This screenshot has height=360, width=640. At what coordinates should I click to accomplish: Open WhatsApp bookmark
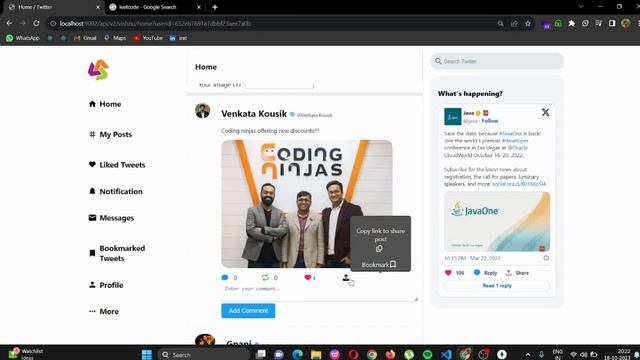coord(23,38)
